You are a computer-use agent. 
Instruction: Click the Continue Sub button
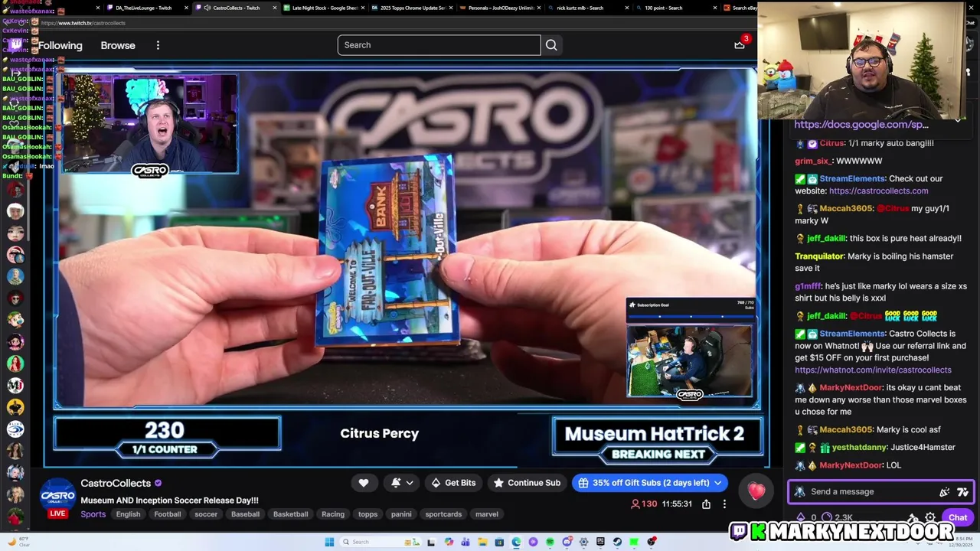click(527, 483)
